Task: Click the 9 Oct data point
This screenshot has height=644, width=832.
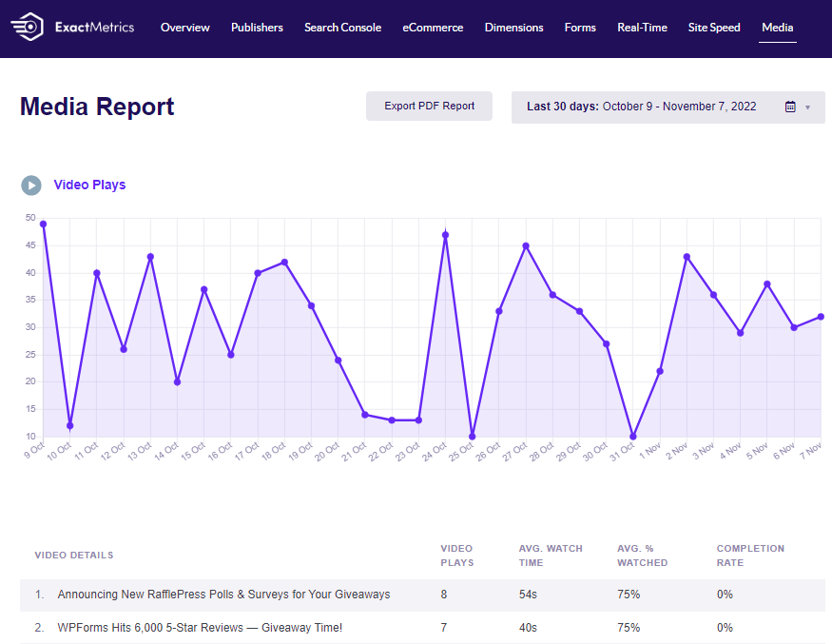Action: [44, 224]
